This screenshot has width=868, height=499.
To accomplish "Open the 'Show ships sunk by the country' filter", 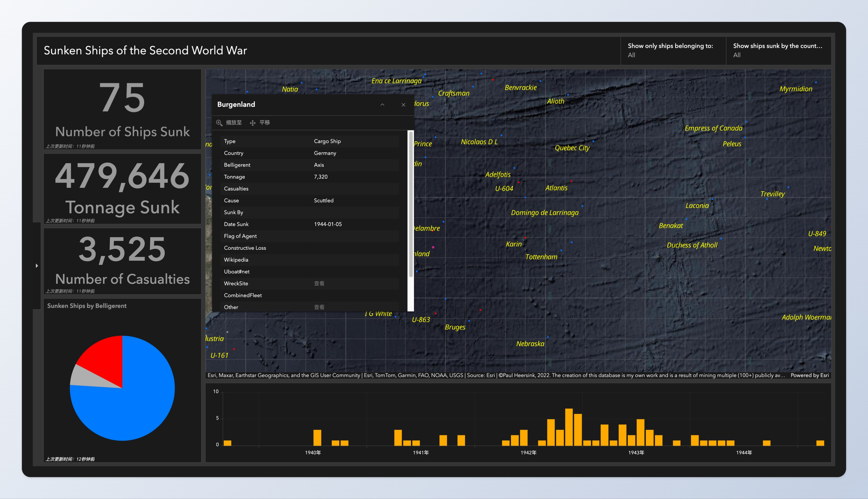I will click(778, 50).
